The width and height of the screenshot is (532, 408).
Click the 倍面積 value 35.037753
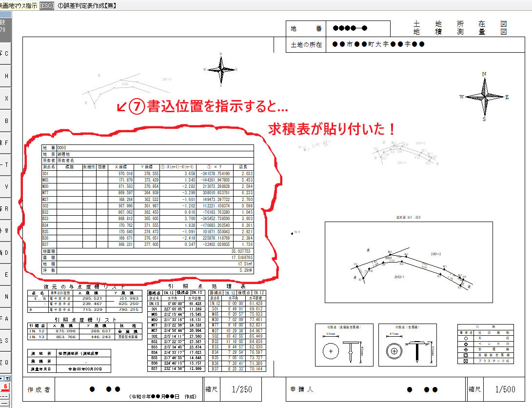[x=240, y=251]
